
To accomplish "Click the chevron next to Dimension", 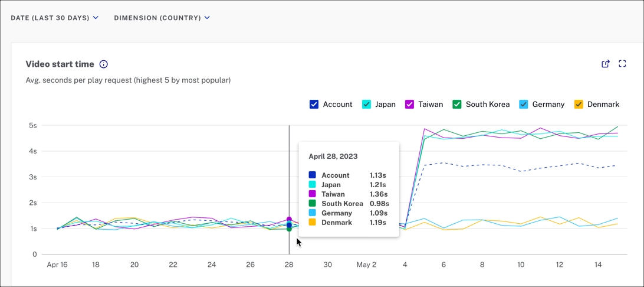I will pos(207,18).
